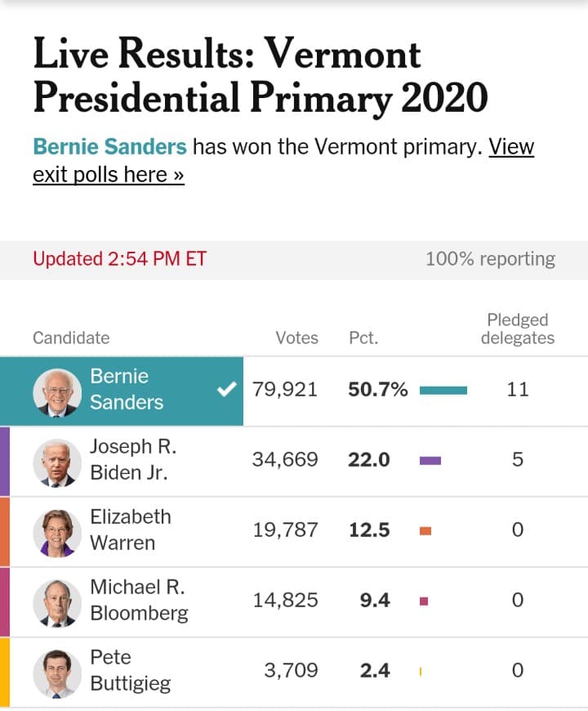Screen dimensions: 588x711
Task: Click the white winner checkmark icon
Action: pos(226,389)
